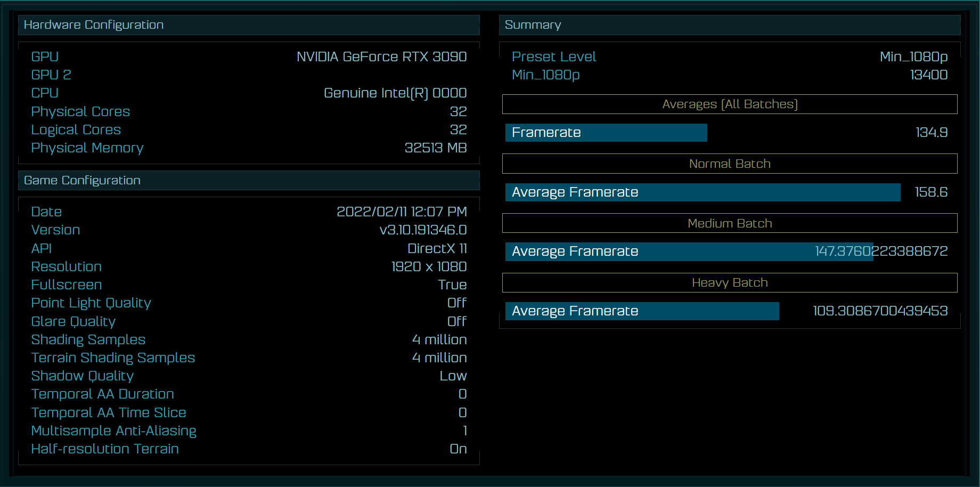Image resolution: width=980 pixels, height=487 pixels.
Task: Click the Hardware Configuration section header
Action: pyautogui.click(x=94, y=25)
